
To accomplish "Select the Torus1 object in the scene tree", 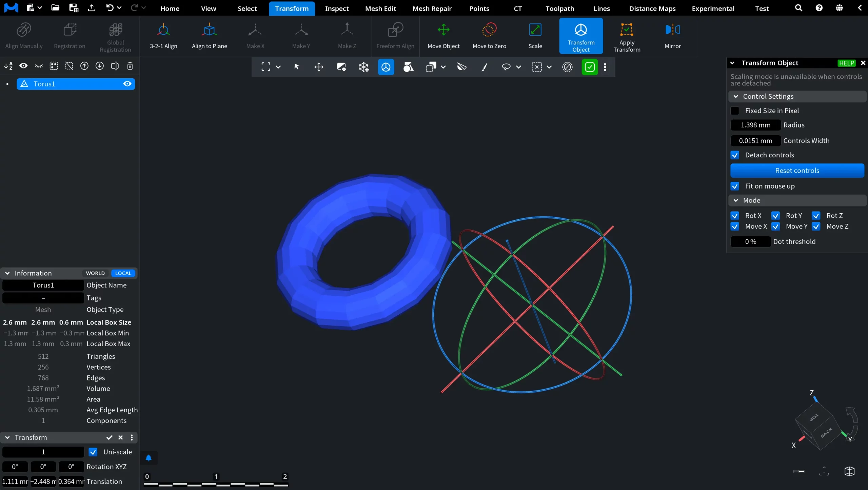I will 76,84.
